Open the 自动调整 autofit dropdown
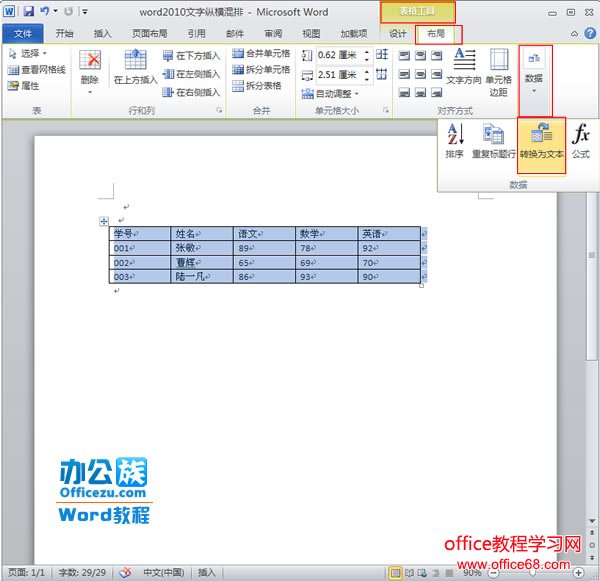Screen dimensions: 600x581 330,94
